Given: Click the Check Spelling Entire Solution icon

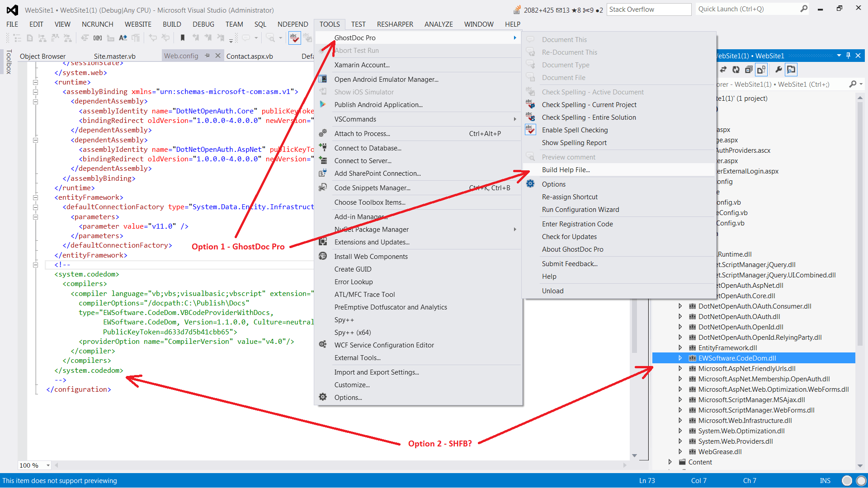Looking at the screenshot, I should (x=530, y=117).
